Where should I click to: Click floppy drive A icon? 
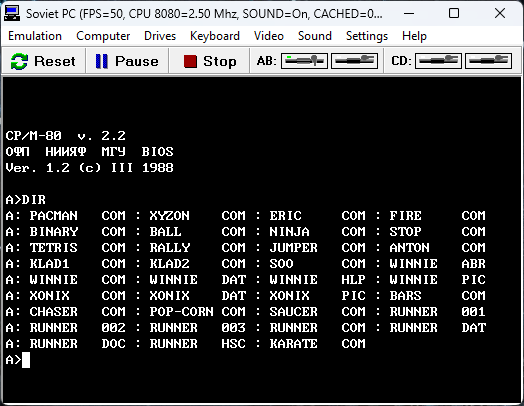(x=304, y=61)
